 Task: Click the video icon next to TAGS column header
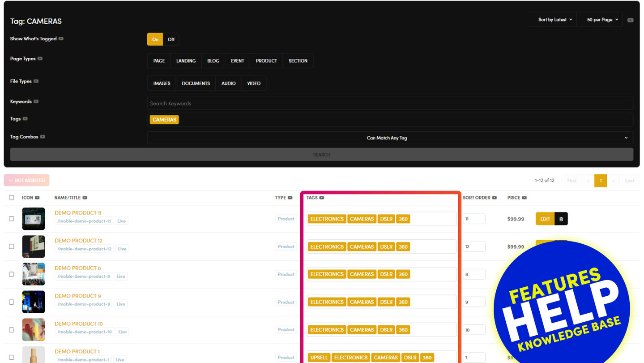pyautogui.click(x=321, y=198)
